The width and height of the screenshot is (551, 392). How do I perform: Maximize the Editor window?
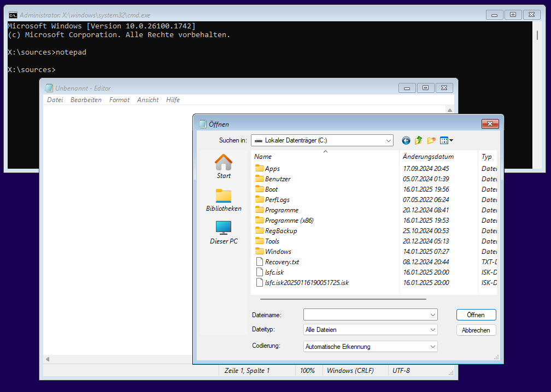tap(425, 88)
